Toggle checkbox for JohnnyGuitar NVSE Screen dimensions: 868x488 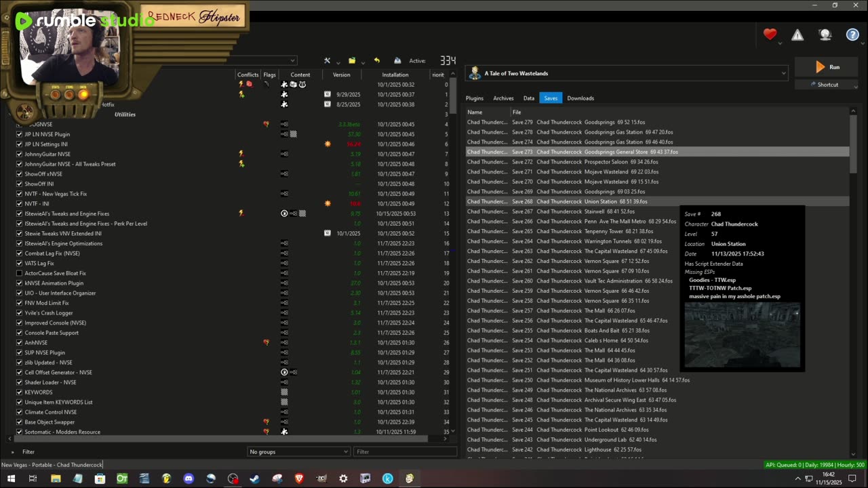(x=19, y=154)
